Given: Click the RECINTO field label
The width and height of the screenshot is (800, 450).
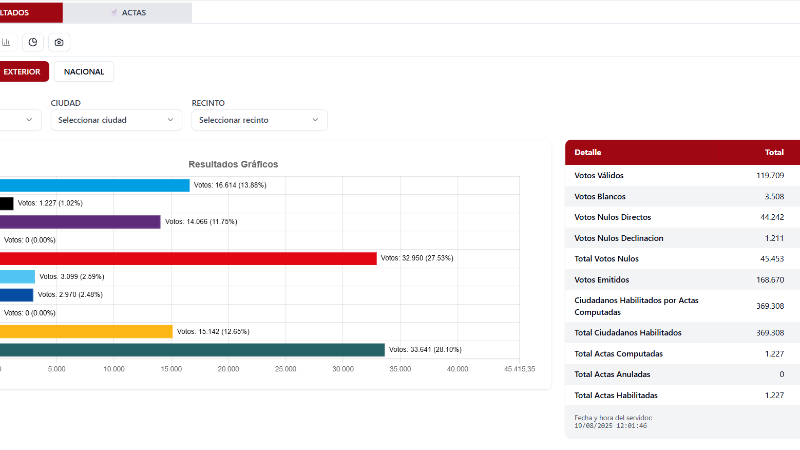Looking at the screenshot, I should click(x=208, y=103).
